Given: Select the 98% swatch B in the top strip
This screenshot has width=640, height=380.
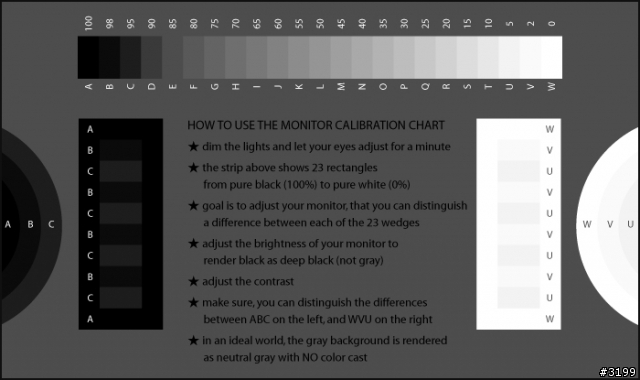Looking at the screenshot, I should (x=109, y=58).
